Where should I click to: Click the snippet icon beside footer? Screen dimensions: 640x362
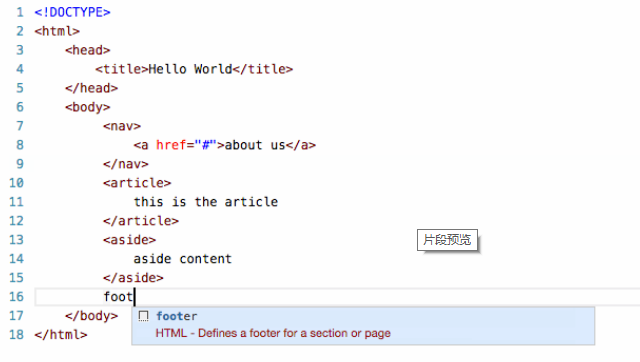point(143,316)
